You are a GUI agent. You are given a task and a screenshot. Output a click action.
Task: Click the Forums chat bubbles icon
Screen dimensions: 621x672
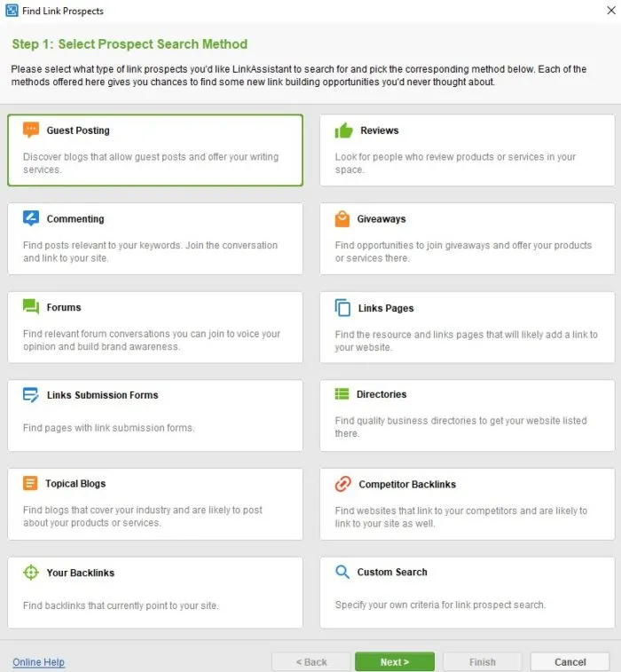(31, 307)
